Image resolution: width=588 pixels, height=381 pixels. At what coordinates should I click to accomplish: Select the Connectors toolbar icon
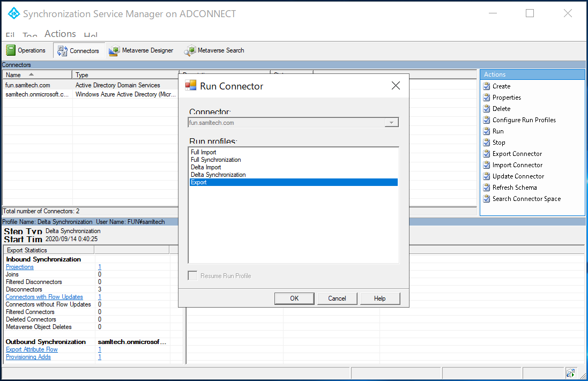62,50
